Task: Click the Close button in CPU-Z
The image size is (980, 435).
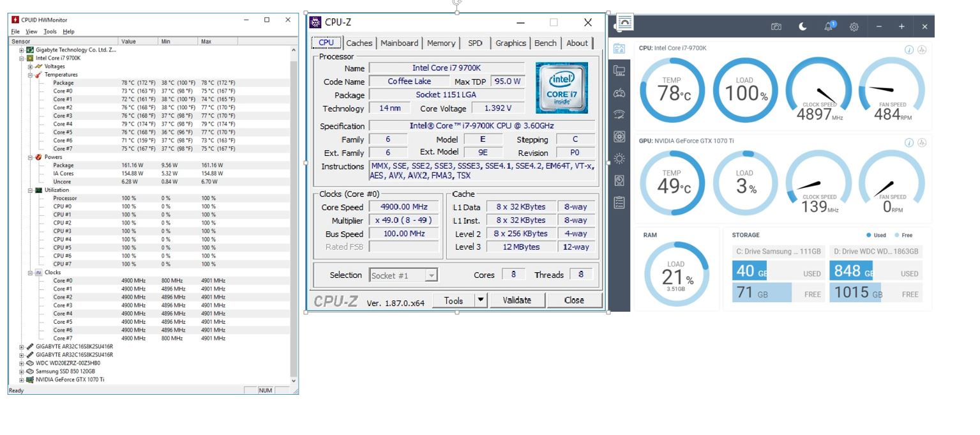Action: coord(574,300)
